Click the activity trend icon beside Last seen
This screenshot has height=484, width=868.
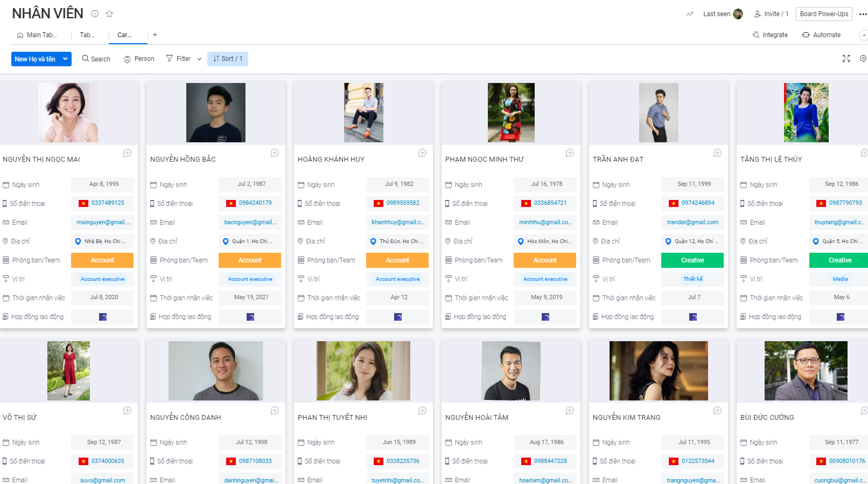pyautogui.click(x=689, y=14)
